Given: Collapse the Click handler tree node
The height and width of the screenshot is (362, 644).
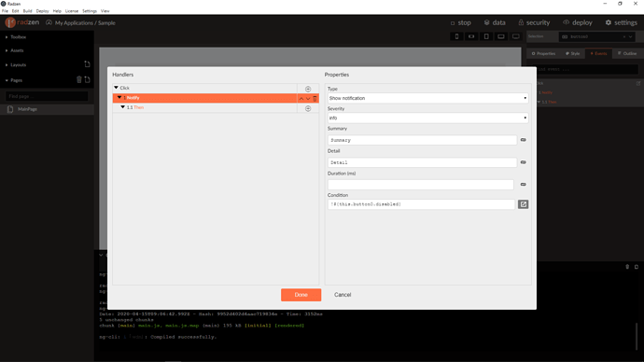Looking at the screenshot, I should pyautogui.click(x=117, y=88).
